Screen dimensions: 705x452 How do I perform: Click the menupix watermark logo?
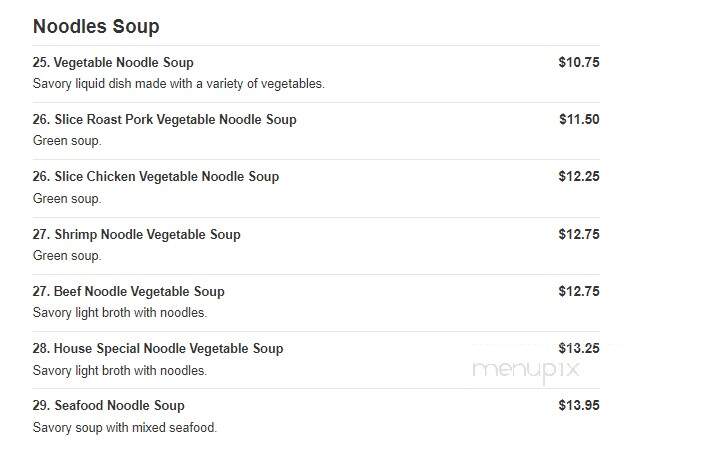pos(526,371)
